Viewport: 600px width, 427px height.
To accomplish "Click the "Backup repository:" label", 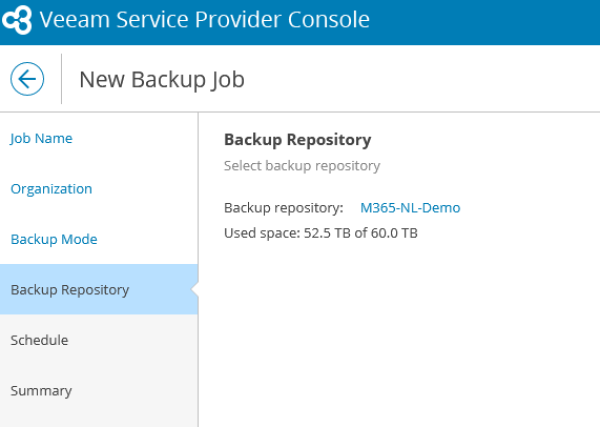I will 284,208.
